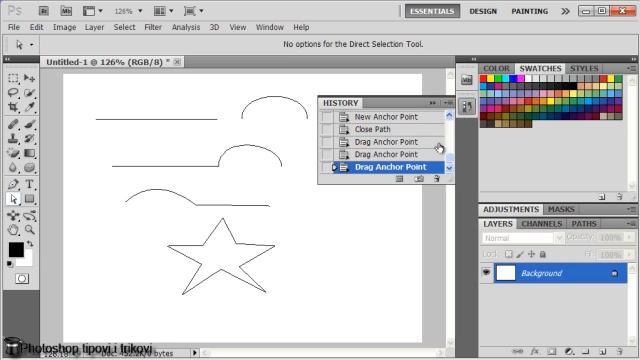This screenshot has height=360, width=640.
Task: Select the 3D Orbit camera tool
Action: (x=29, y=216)
